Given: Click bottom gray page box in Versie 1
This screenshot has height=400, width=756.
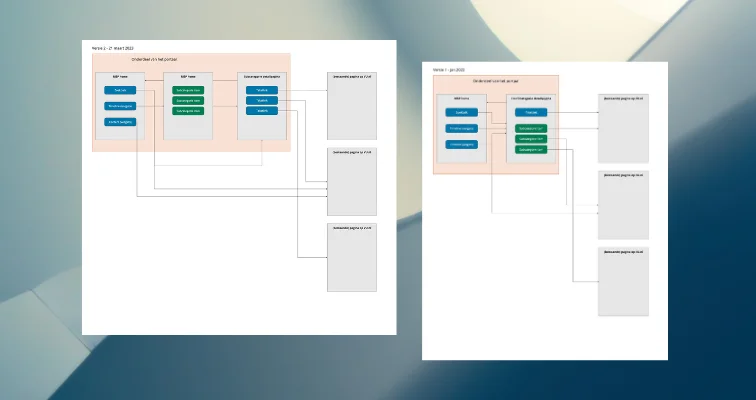Looking at the screenshot, I should pyautogui.click(x=623, y=281).
